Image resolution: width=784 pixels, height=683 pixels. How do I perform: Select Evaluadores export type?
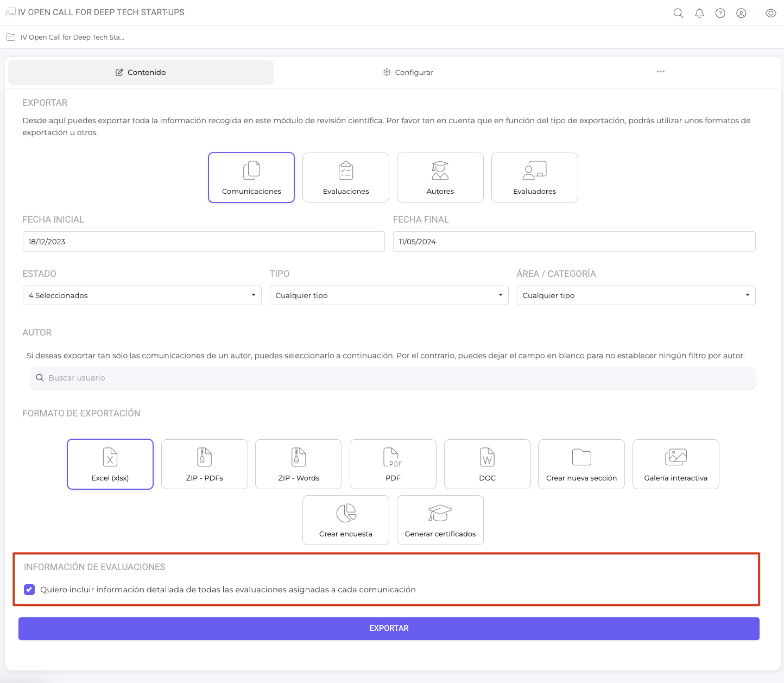click(x=535, y=178)
